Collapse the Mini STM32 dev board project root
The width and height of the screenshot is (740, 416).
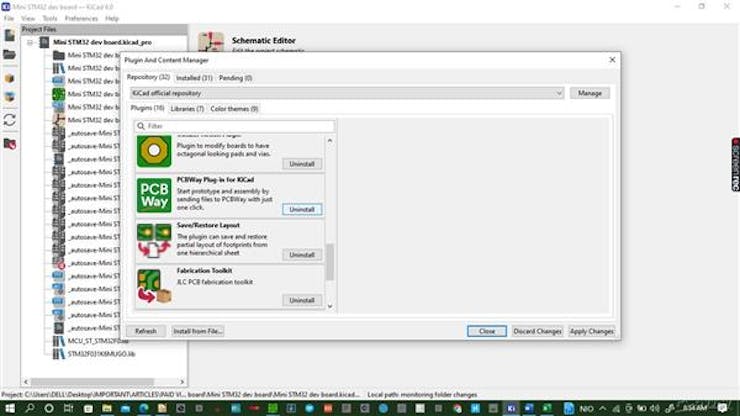[30, 42]
